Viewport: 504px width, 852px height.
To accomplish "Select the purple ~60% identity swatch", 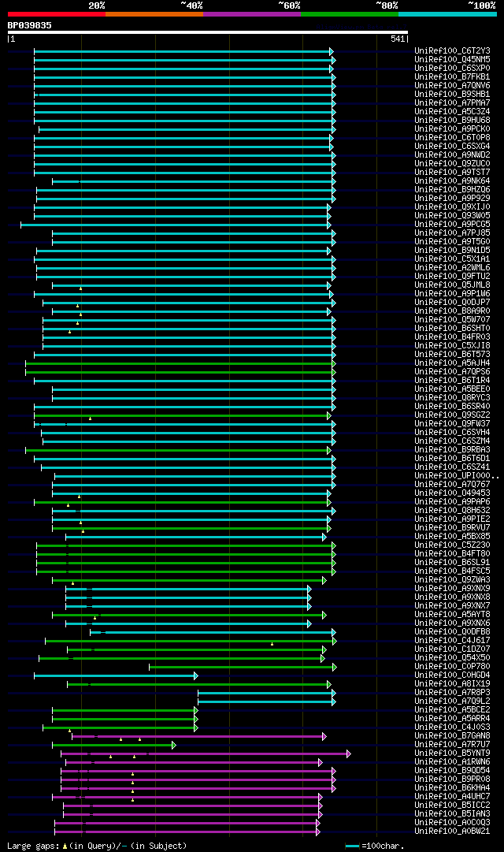I will (x=252, y=14).
